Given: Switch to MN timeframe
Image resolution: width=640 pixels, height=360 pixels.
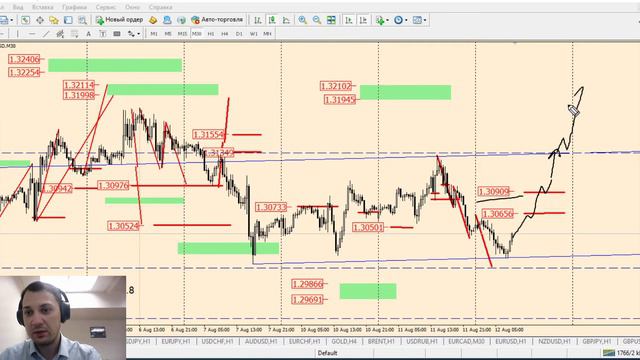Looking at the screenshot, I should [x=267, y=34].
